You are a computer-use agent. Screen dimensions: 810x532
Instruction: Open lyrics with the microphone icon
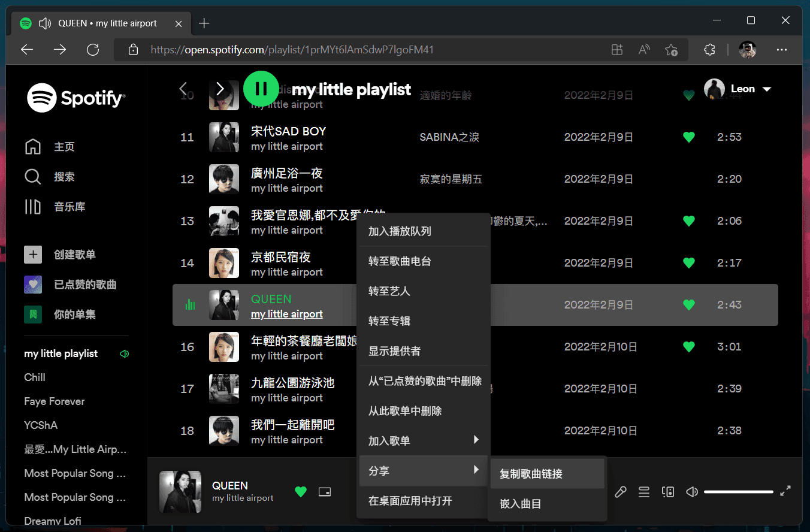coord(621,492)
